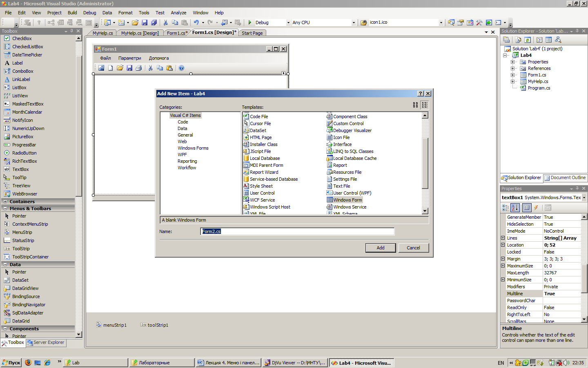588x368 pixels.
Task: Switch to Server Explorer tab
Action: click(x=45, y=343)
